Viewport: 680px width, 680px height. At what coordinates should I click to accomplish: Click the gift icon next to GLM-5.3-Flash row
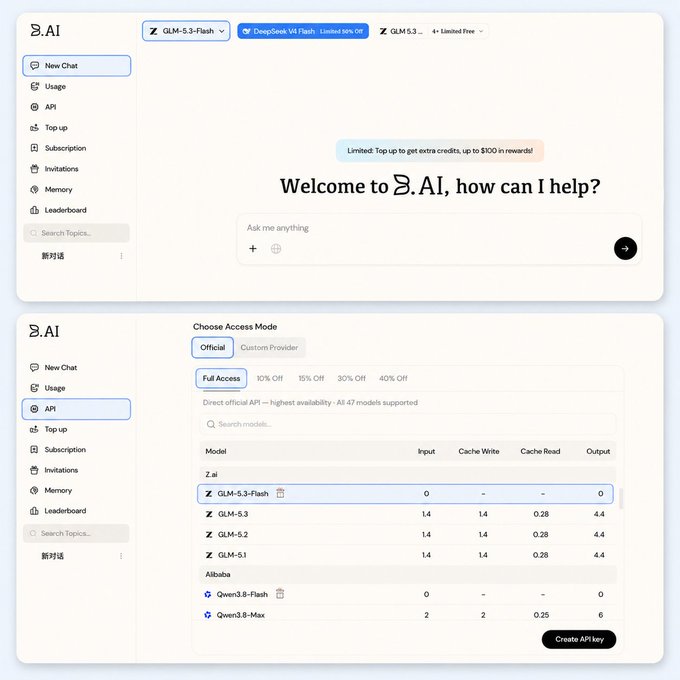[281, 493]
